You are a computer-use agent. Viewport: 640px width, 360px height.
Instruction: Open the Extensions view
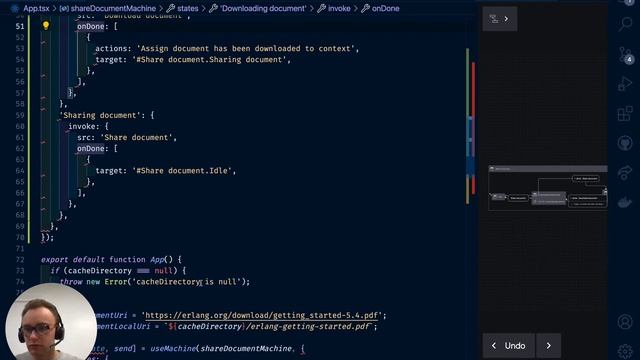tap(625, 114)
